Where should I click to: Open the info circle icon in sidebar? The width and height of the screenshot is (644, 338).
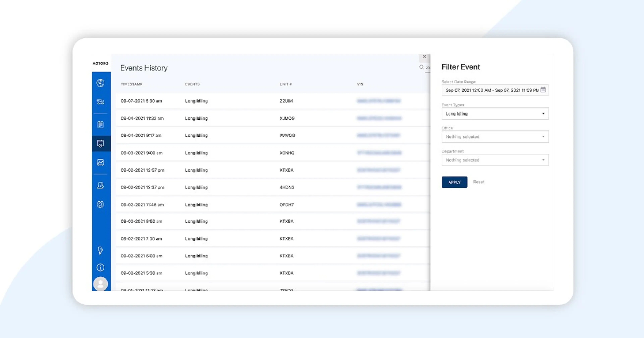(x=100, y=268)
